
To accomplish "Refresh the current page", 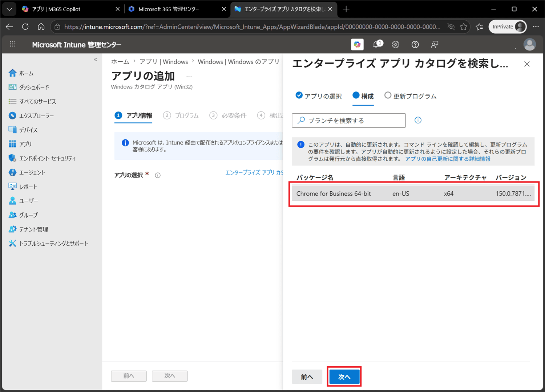I will coord(25,27).
